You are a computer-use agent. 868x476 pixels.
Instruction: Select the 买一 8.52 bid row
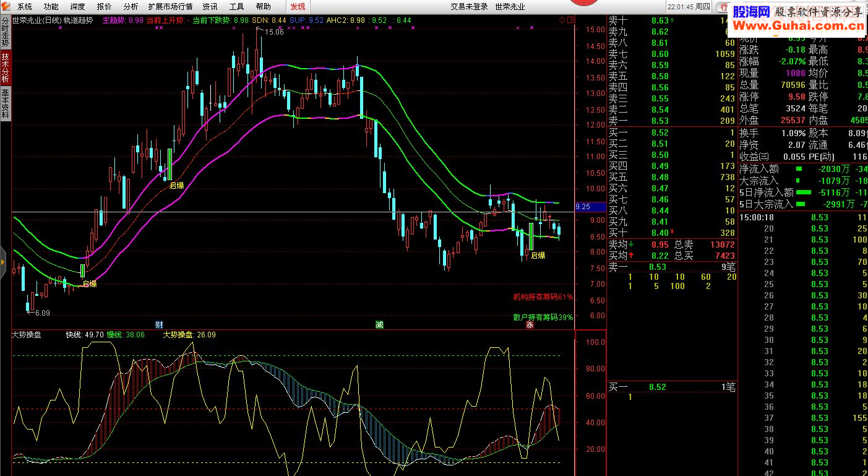[672, 132]
